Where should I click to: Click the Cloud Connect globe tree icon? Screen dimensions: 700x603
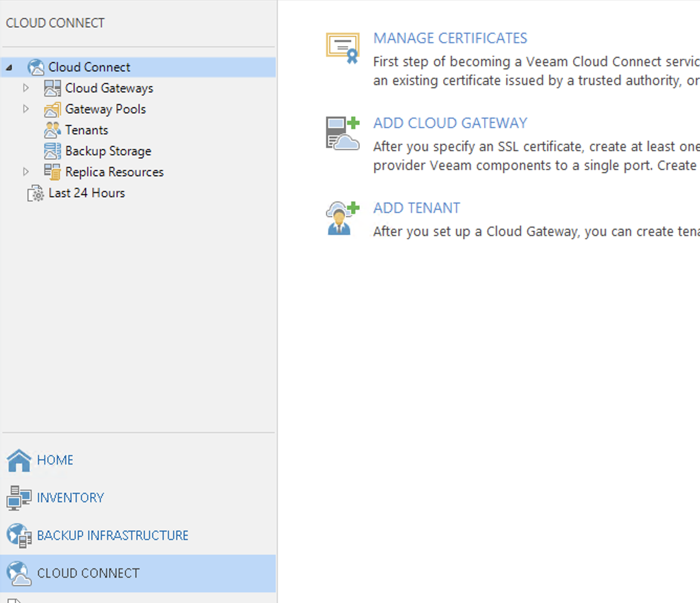point(36,67)
